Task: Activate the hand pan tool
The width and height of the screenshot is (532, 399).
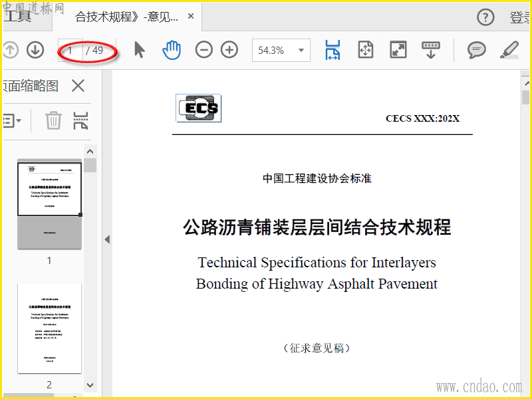Action: (x=172, y=50)
